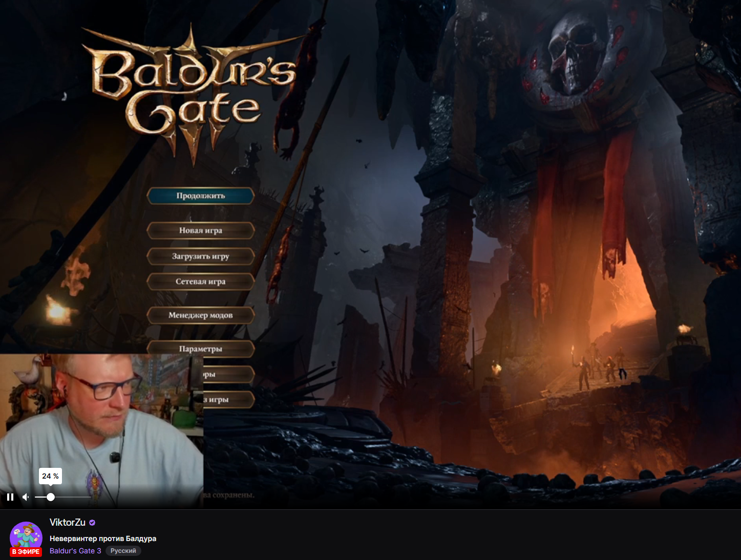
Task: Choose Загрузить игру in the menu
Action: 201,256
